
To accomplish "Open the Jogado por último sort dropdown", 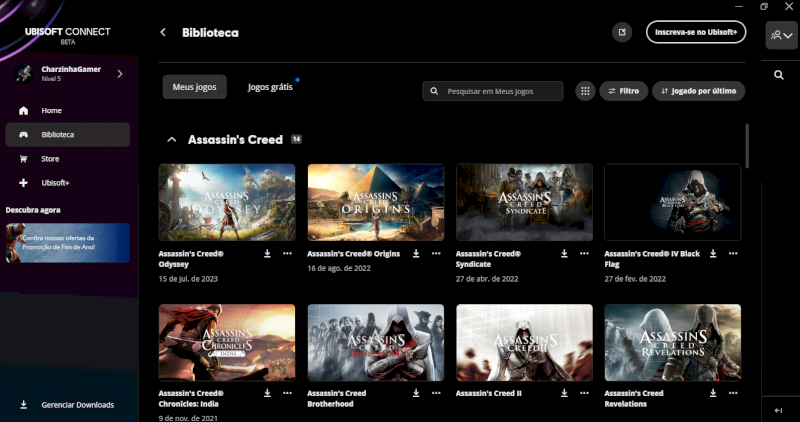I will [698, 91].
